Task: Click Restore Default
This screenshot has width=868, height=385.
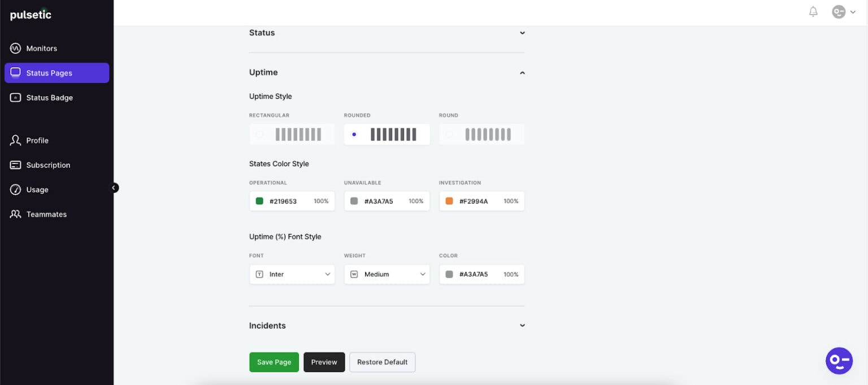Action: 383,362
